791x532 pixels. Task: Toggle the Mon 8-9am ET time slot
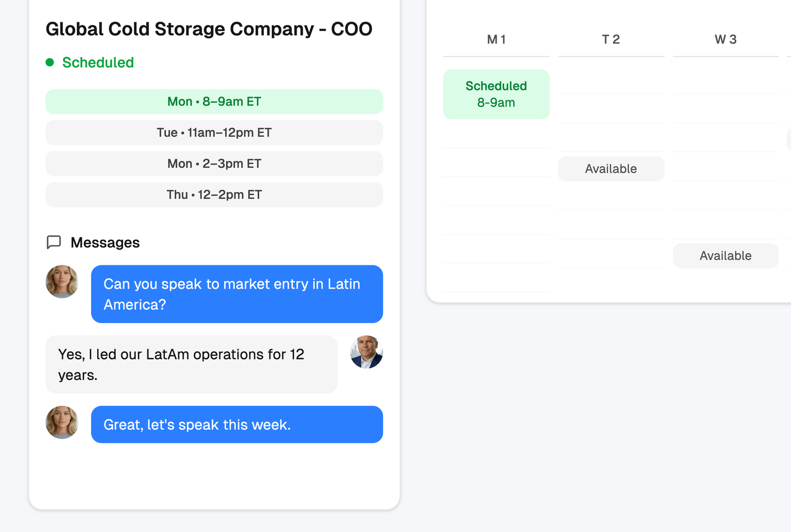pyautogui.click(x=214, y=102)
